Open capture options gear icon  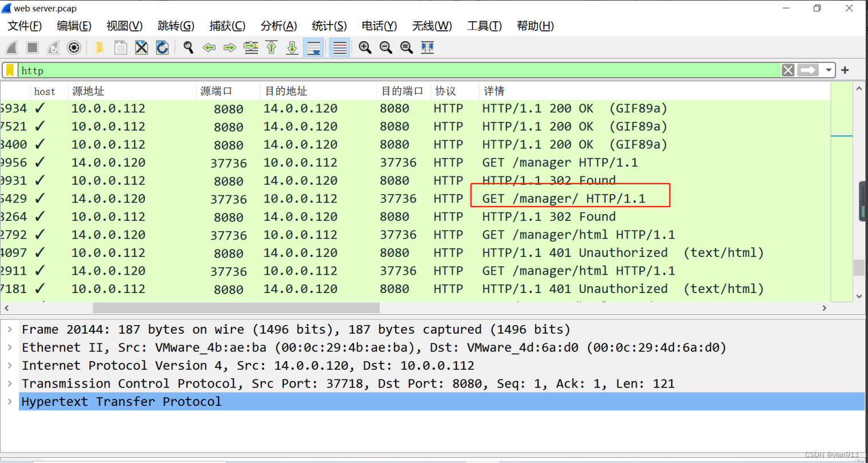click(x=74, y=48)
